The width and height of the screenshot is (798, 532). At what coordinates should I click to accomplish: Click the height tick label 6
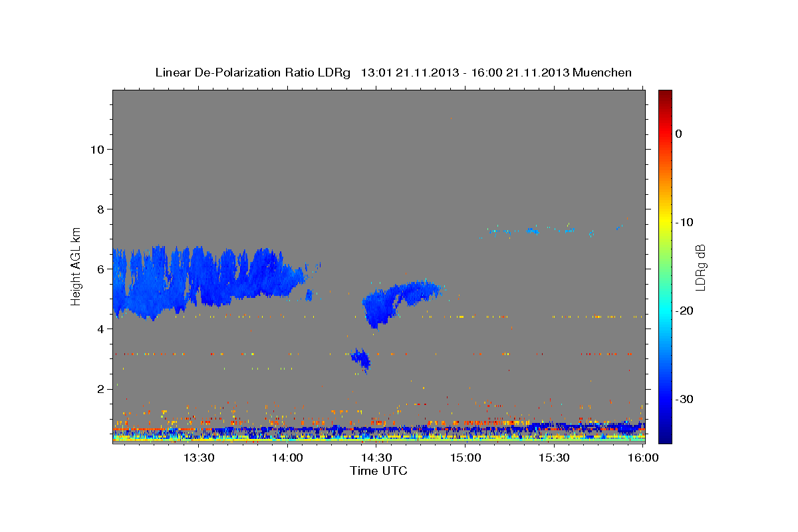(100, 269)
